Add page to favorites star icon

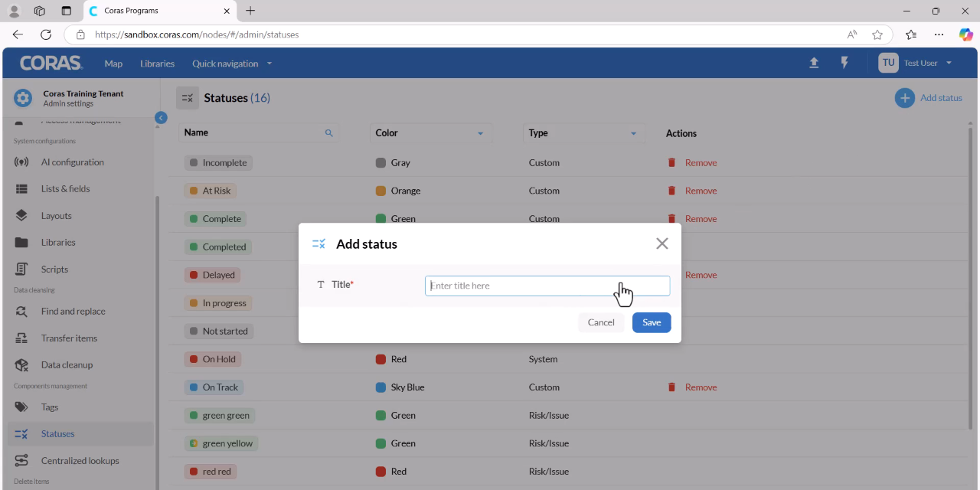[x=877, y=34]
